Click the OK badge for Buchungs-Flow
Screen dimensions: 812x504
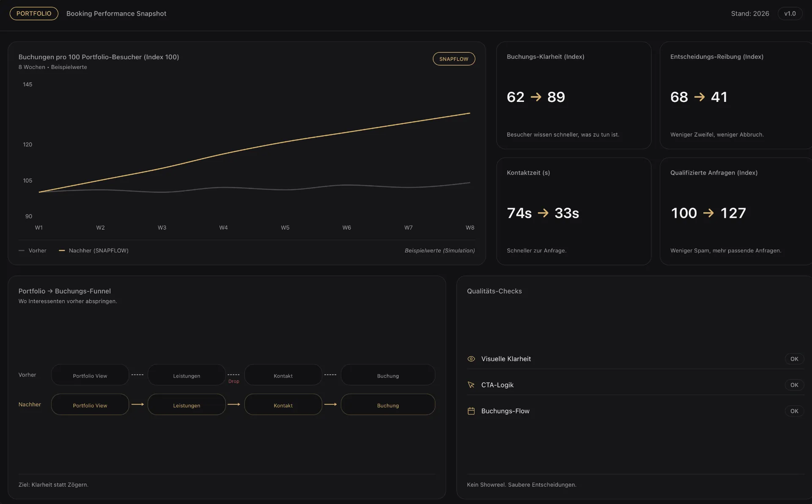[x=794, y=411]
